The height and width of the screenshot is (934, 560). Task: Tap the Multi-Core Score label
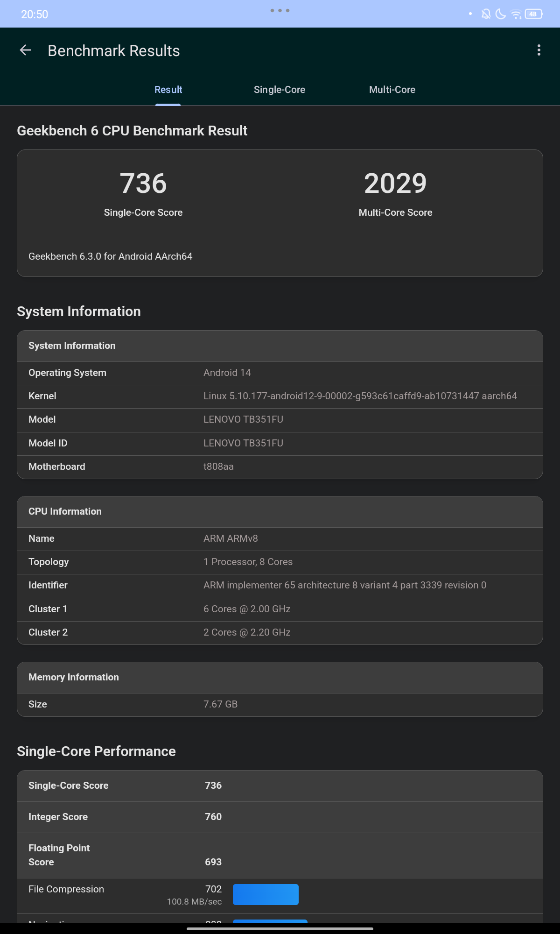pos(395,212)
